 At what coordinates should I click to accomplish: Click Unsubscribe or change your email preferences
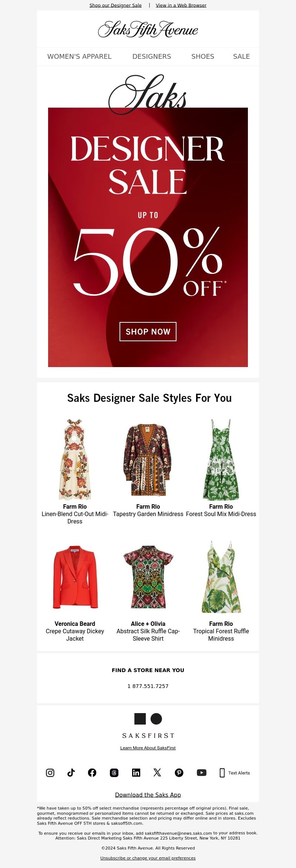pos(148,858)
